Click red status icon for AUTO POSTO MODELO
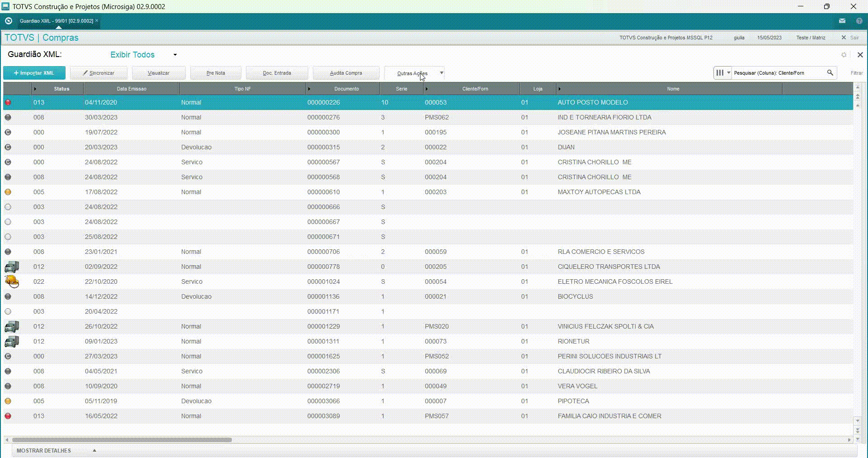The height and width of the screenshot is (458, 868). pyautogui.click(x=8, y=102)
